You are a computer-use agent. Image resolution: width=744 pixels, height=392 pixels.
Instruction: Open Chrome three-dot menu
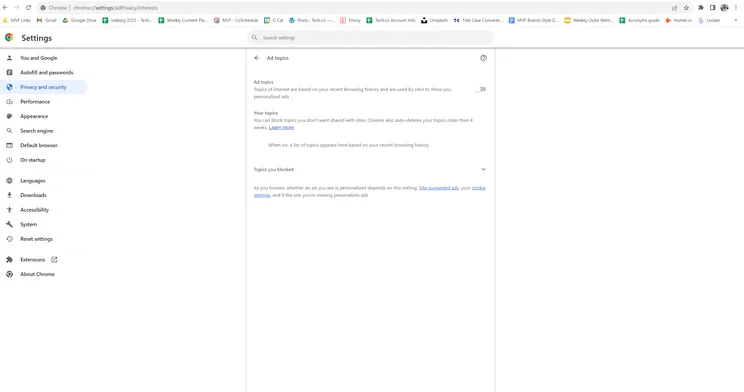coord(736,8)
